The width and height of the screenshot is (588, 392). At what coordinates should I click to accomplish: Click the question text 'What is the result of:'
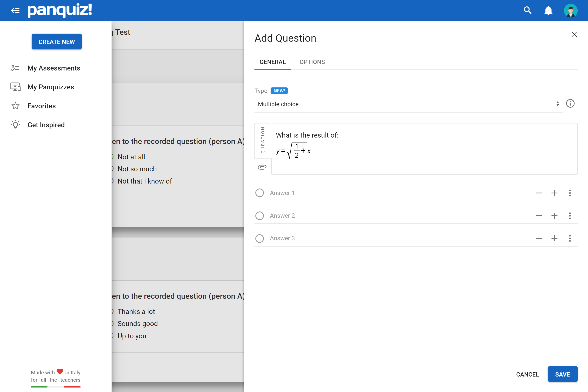(307, 135)
